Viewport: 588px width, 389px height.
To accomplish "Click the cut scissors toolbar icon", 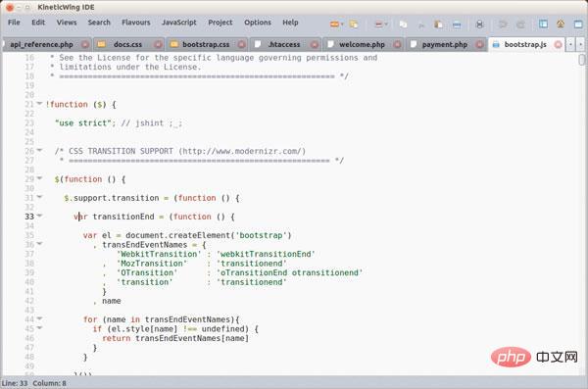I will (x=421, y=25).
